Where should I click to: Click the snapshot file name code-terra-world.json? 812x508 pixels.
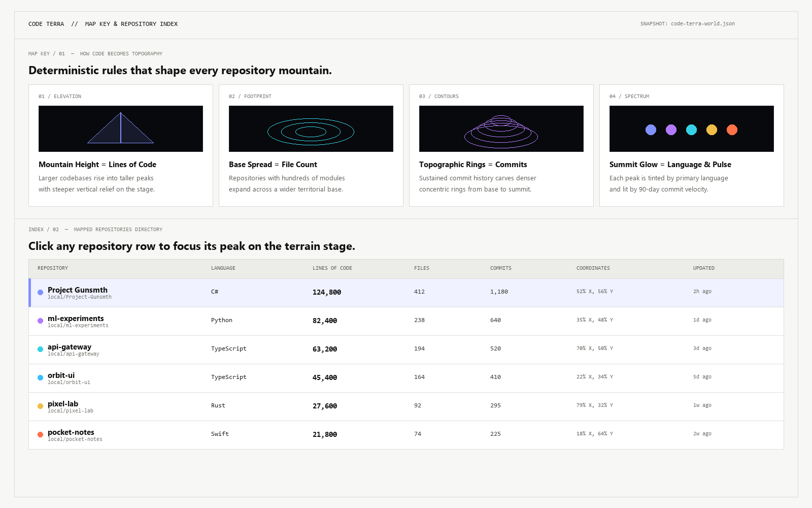(703, 24)
